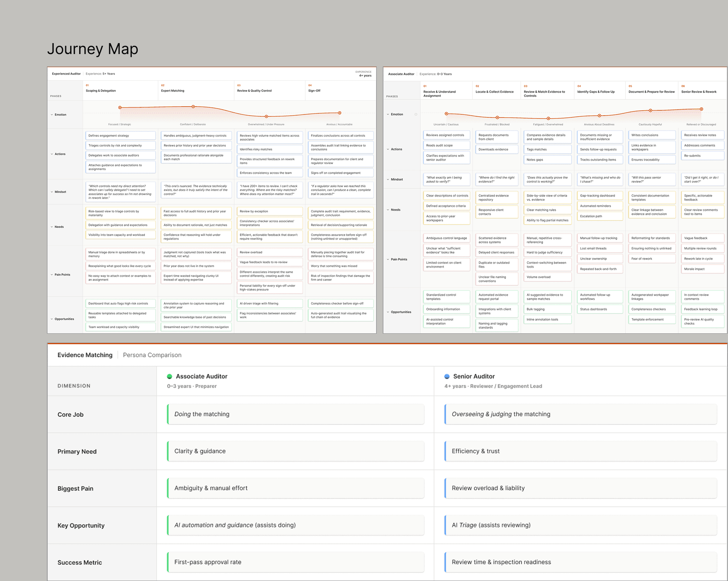Select the Anxious About Deadlines emotion point

pyautogui.click(x=599, y=116)
